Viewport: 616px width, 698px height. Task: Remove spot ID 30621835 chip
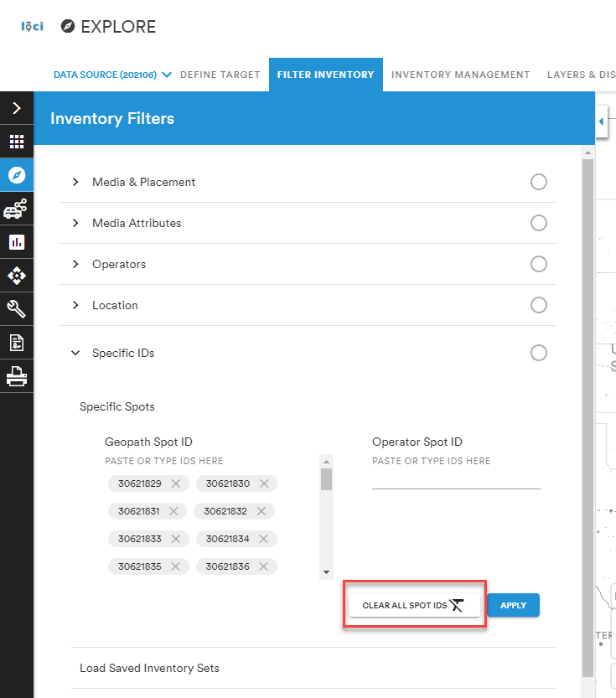click(175, 566)
